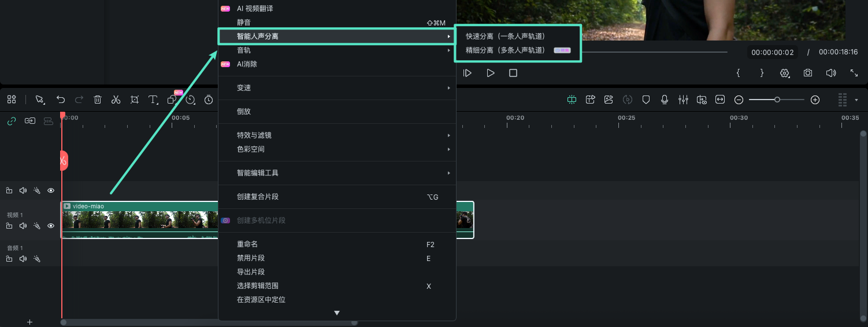Open the text-to-video icon in toolbar

click(590, 100)
